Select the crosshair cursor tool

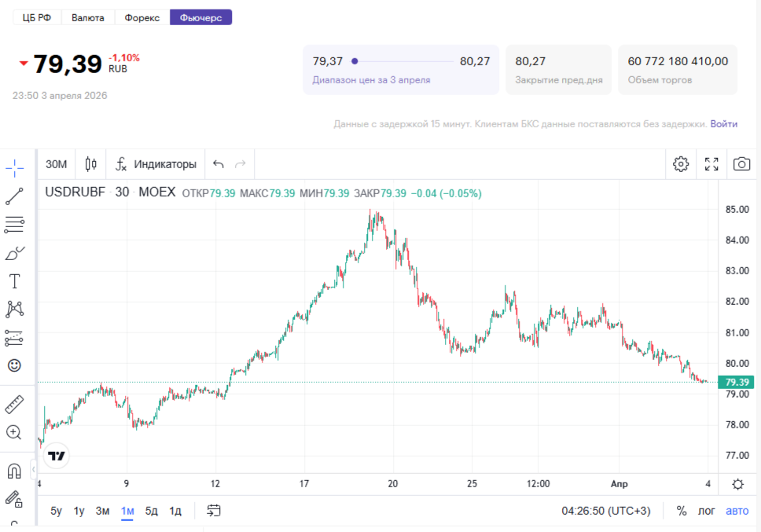[x=14, y=167]
